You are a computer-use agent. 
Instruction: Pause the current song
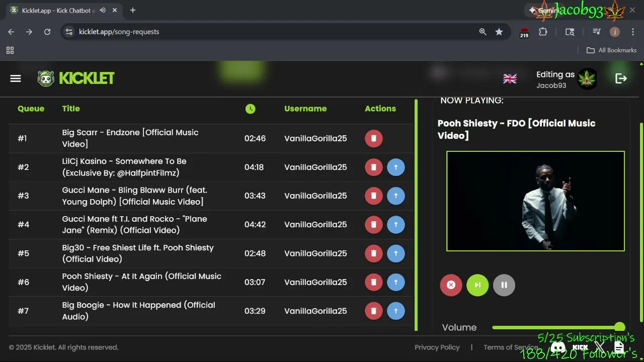pyautogui.click(x=504, y=285)
